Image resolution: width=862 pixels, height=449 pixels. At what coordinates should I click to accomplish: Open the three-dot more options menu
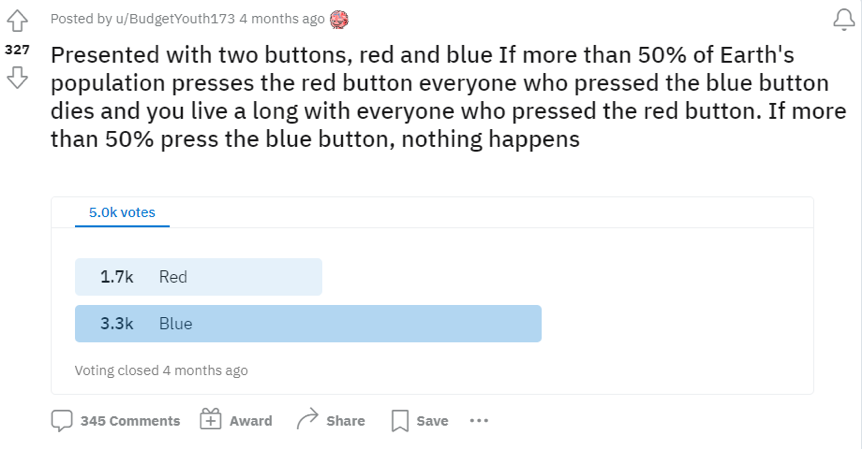click(x=479, y=421)
